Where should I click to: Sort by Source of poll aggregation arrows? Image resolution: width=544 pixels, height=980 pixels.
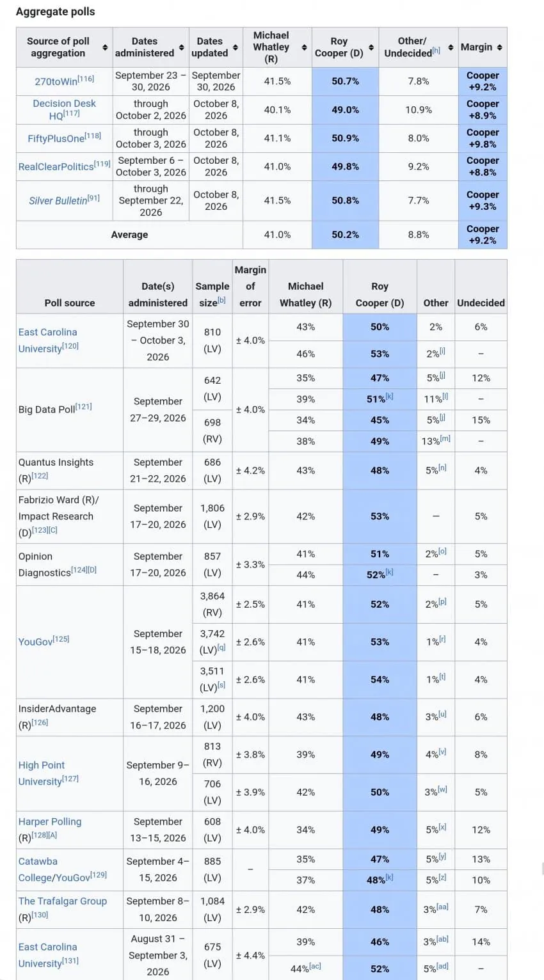105,47
